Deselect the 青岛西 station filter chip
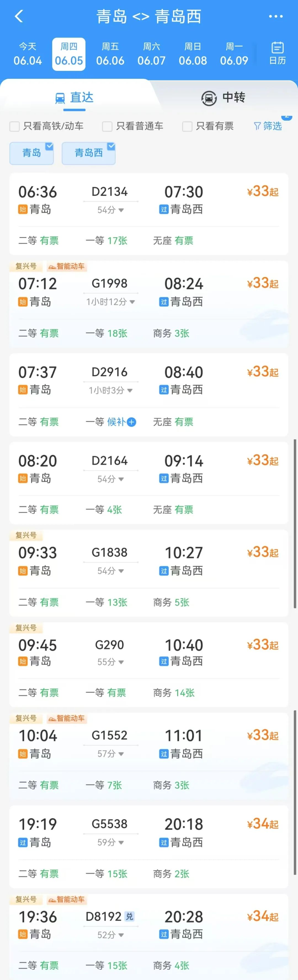The height and width of the screenshot is (980, 298). point(89,153)
